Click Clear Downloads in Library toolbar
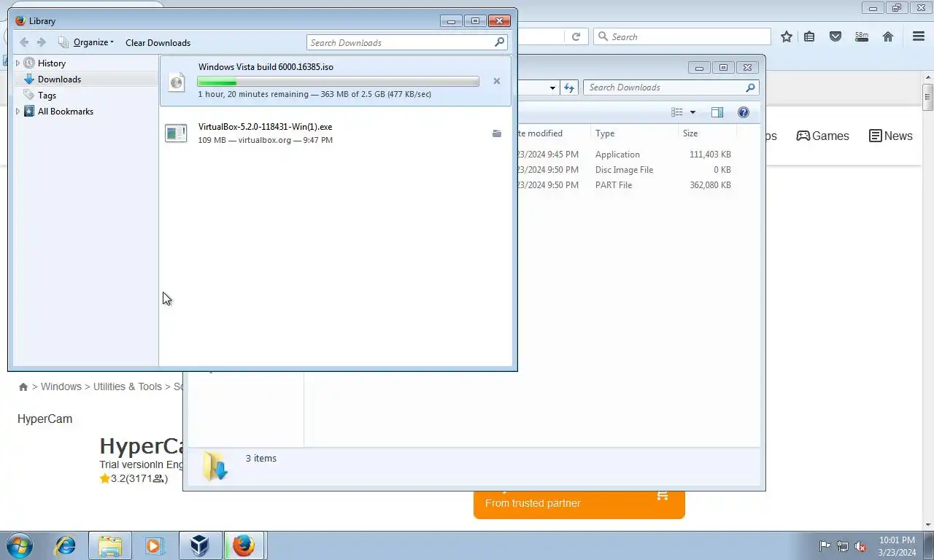This screenshot has height=560, width=934. coord(158,42)
